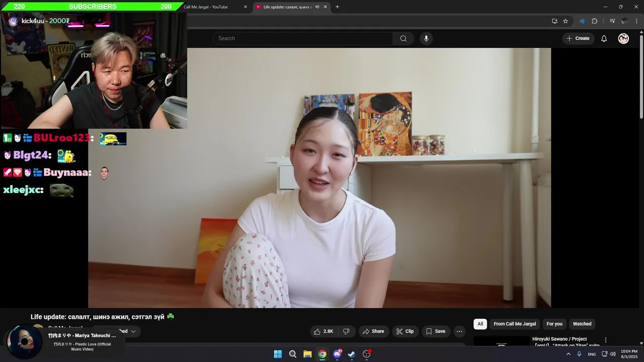644x362 pixels.
Task: Select the For you chip
Action: pyautogui.click(x=554, y=324)
